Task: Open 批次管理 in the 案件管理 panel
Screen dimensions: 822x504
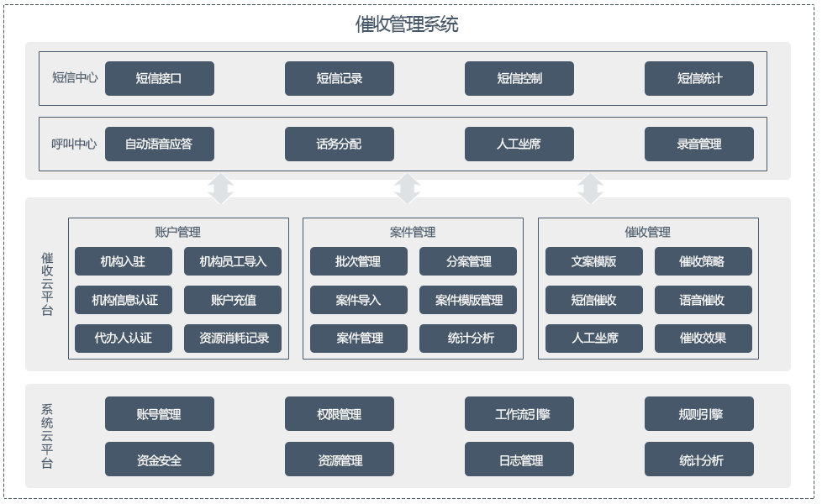Action: pyautogui.click(x=358, y=261)
